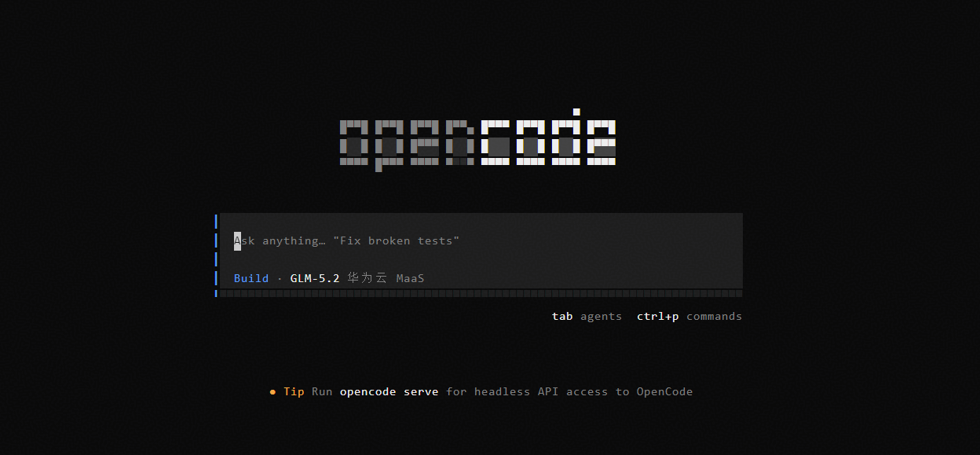
Task: Click the "opencode serve" command text
Action: point(389,391)
